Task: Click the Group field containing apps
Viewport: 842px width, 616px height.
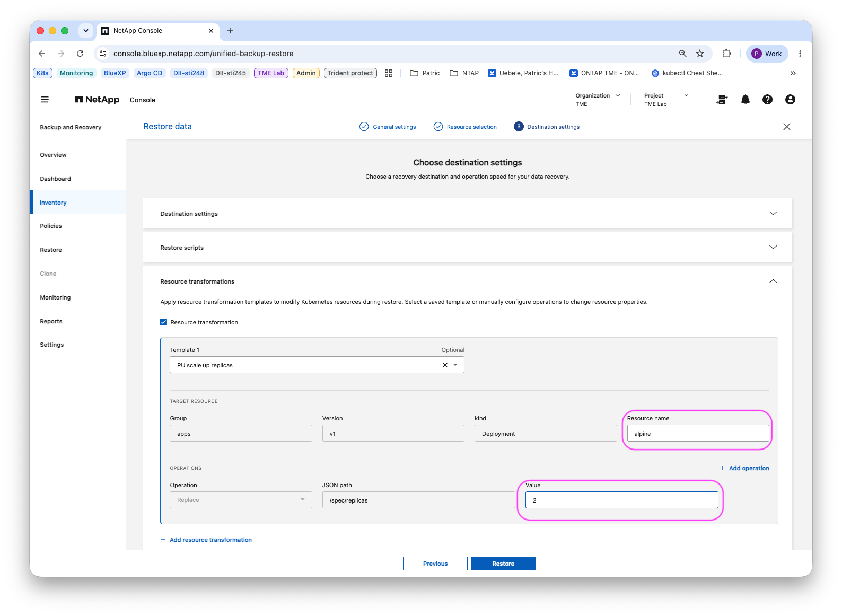Action: tap(241, 433)
